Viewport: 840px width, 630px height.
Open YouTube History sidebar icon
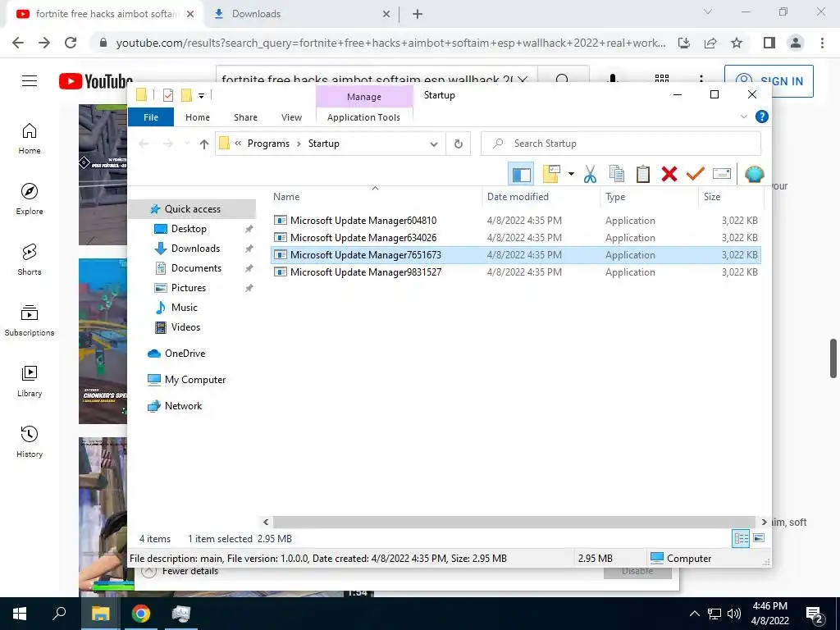30,441
